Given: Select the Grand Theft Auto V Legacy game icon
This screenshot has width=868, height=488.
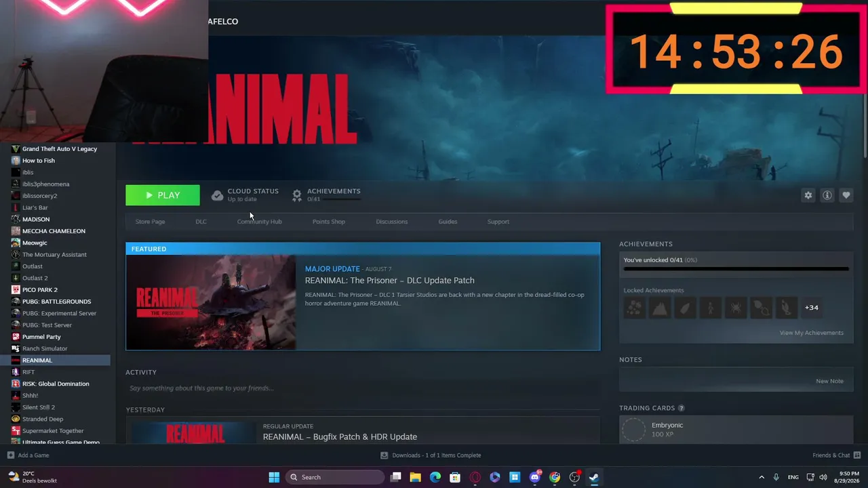Looking at the screenshot, I should pyautogui.click(x=16, y=149).
